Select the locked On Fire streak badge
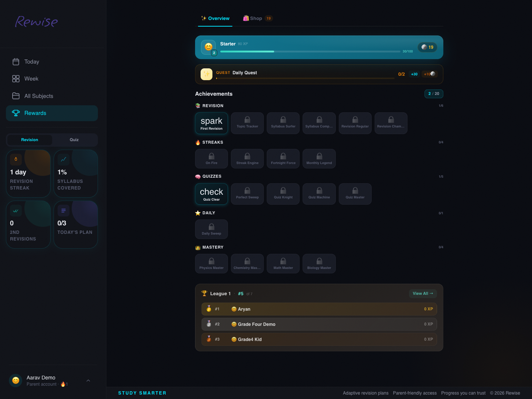532x399 pixels. click(211, 158)
